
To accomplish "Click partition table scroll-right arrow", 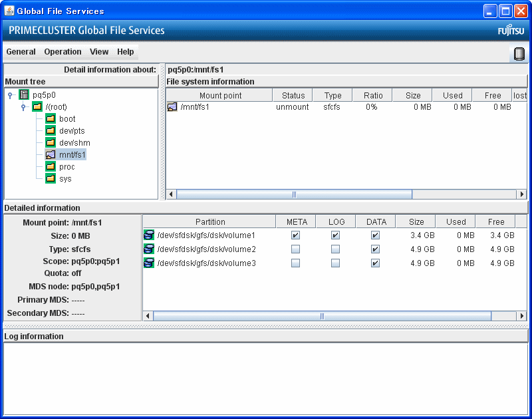I will pyautogui.click(x=521, y=316).
